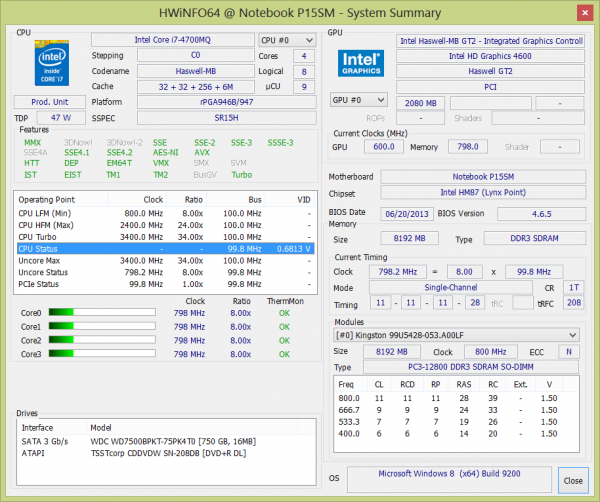Select the 666.7 frequency timing row

[x=456, y=410]
